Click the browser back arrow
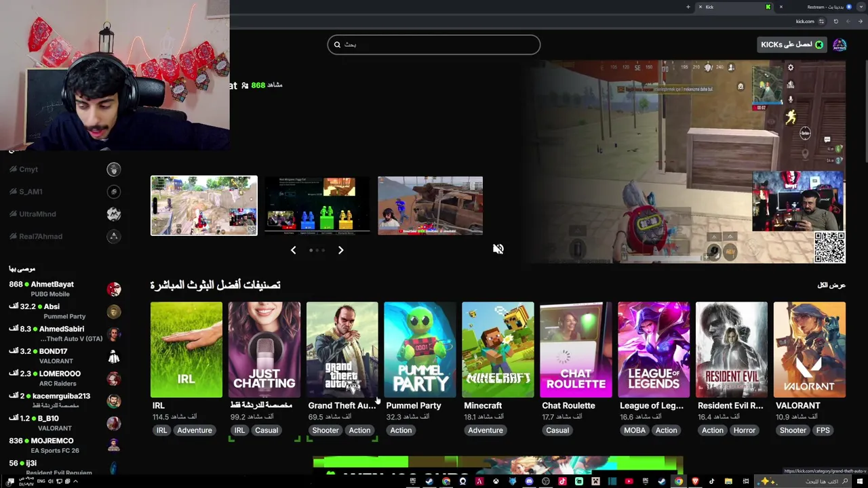Viewport: 868px width, 488px height. click(861, 21)
